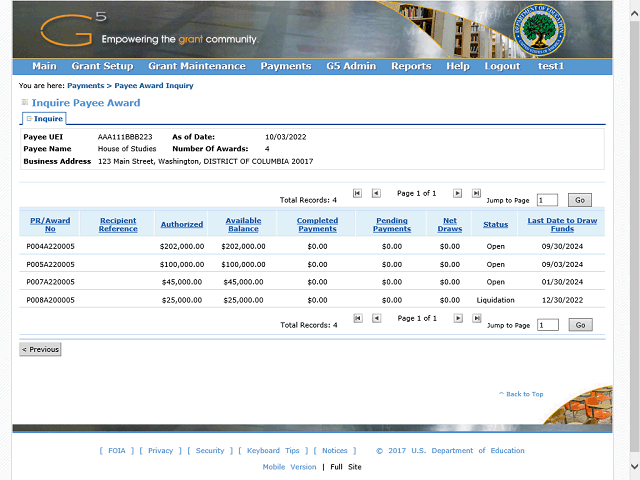
Task: Open the Grant Maintenance menu
Action: pos(196,66)
